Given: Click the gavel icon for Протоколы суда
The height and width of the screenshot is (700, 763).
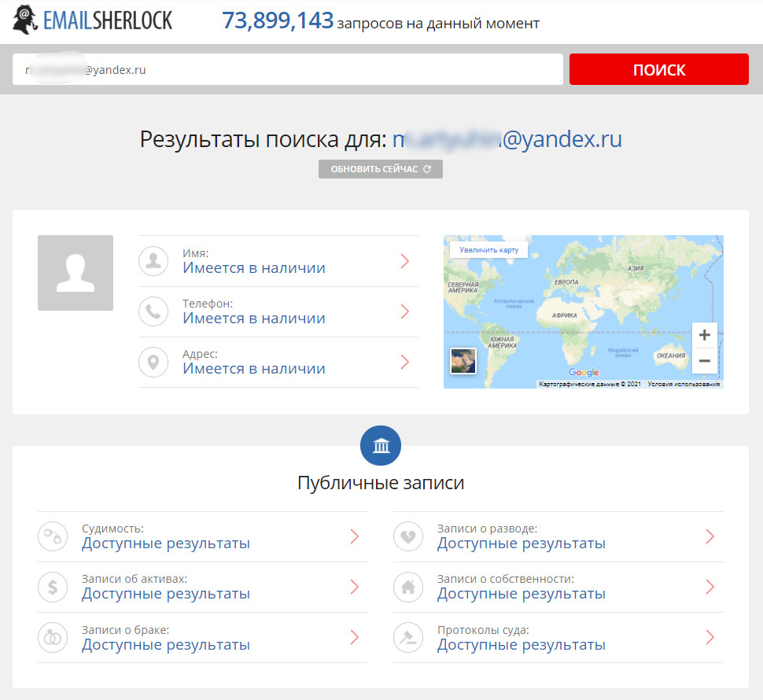Looking at the screenshot, I should point(408,637).
